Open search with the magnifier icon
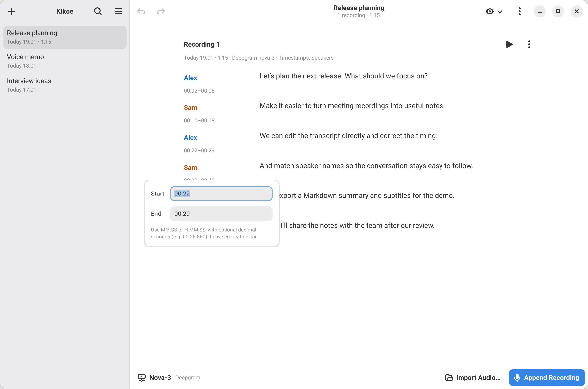This screenshot has width=588, height=389. pos(98,11)
